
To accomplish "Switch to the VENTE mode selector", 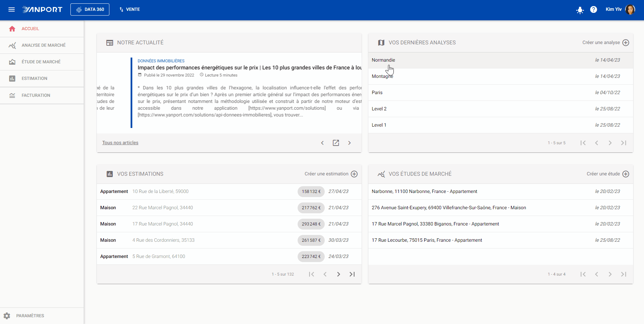I will click(x=130, y=9).
